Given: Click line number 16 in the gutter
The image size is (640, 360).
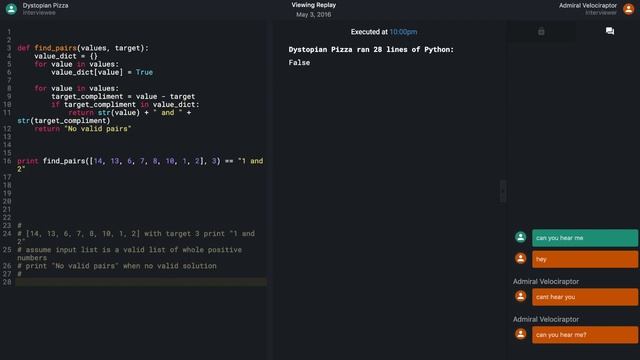Looking at the screenshot, I should 7,161.
